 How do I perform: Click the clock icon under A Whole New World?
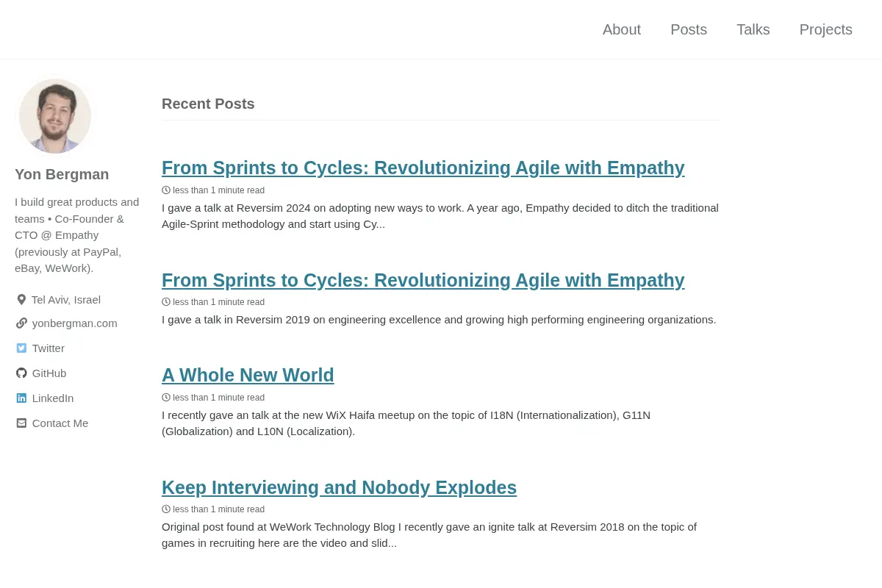click(166, 397)
